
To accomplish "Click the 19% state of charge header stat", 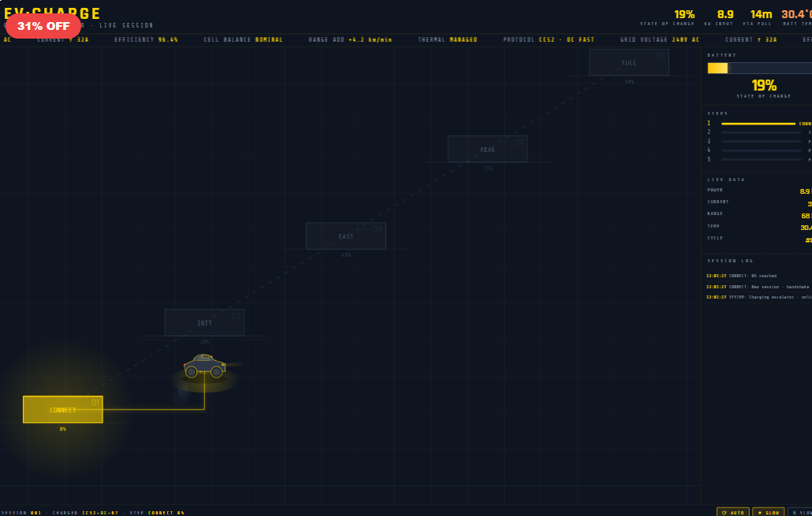I will pos(684,17).
